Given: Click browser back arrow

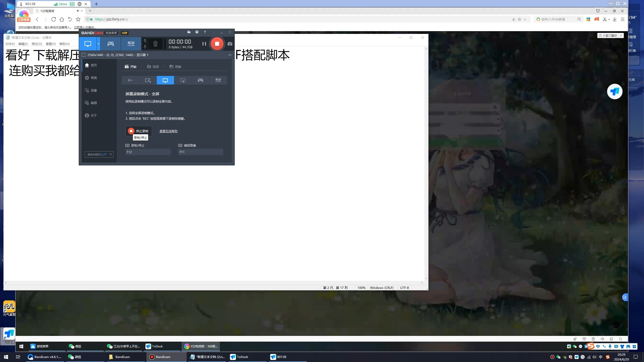Looking at the screenshot, I should coord(37,19).
